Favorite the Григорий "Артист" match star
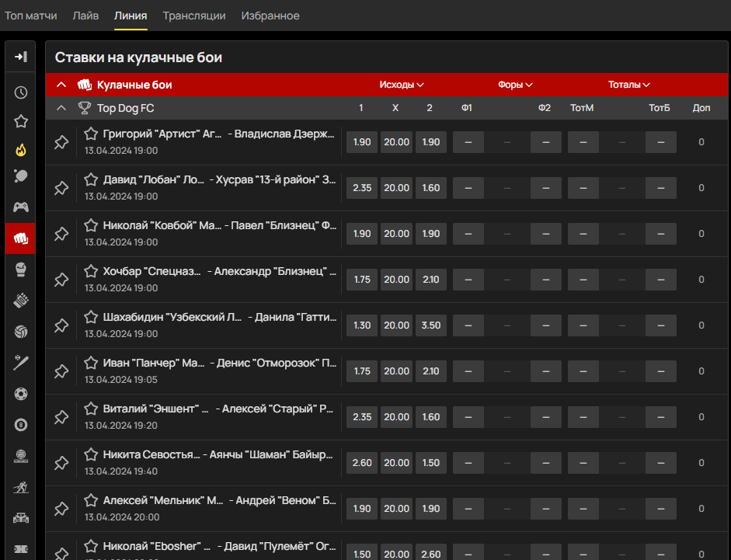731x560 pixels. coord(91,134)
